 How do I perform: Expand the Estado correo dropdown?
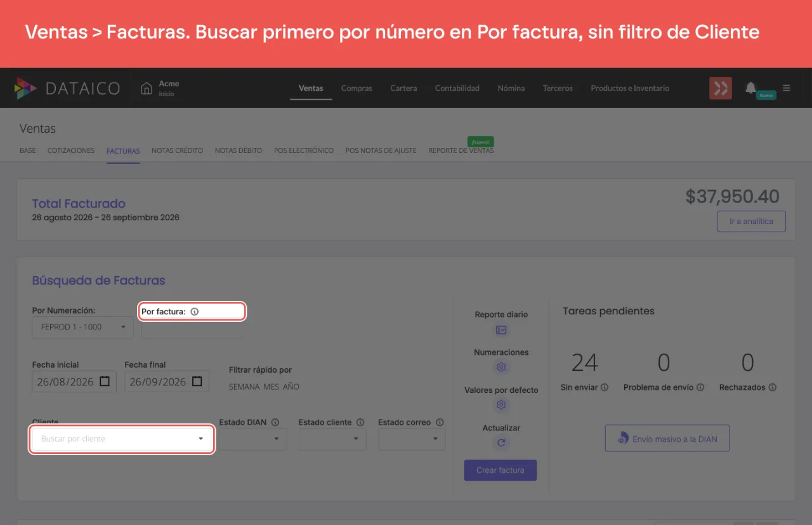412,439
